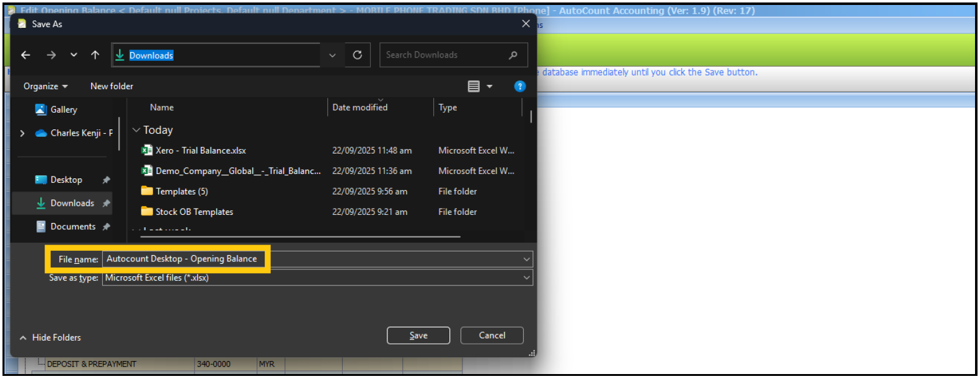
Task: Click the Save button
Action: tap(418, 336)
